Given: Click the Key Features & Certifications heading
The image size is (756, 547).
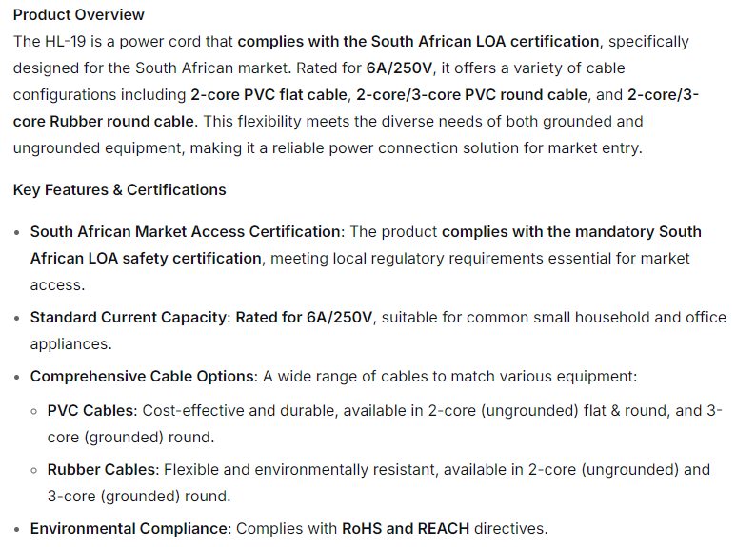Looking at the screenshot, I should coord(120,189).
